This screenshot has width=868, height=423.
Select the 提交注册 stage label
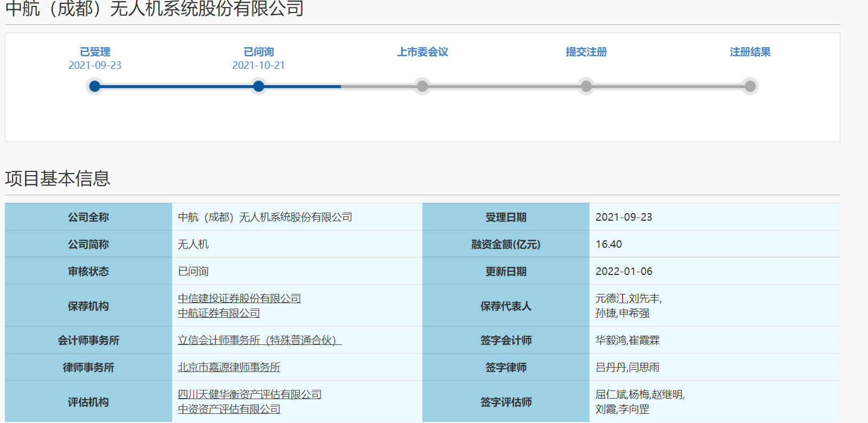click(x=586, y=52)
